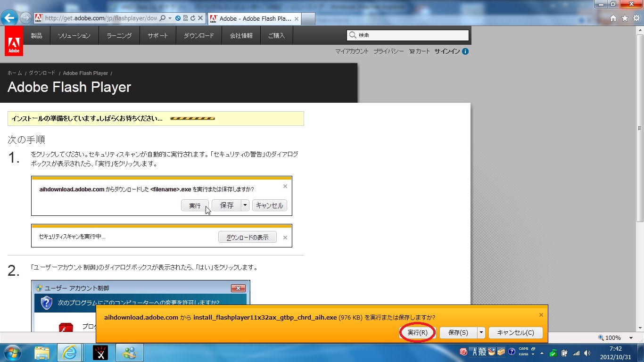Screen dimensions: 644x362
Task: Open the サポート menu
Action: (157, 35)
